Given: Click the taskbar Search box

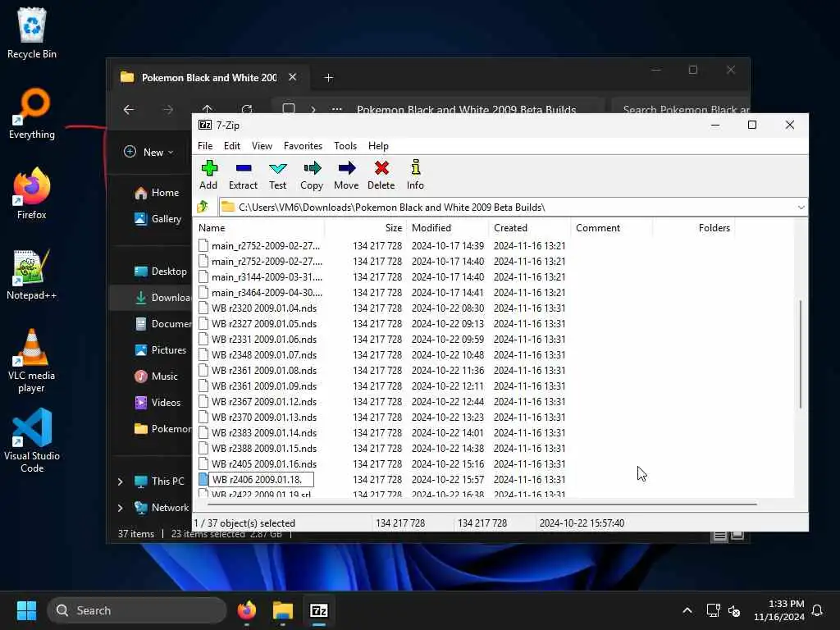Looking at the screenshot, I should (137, 610).
